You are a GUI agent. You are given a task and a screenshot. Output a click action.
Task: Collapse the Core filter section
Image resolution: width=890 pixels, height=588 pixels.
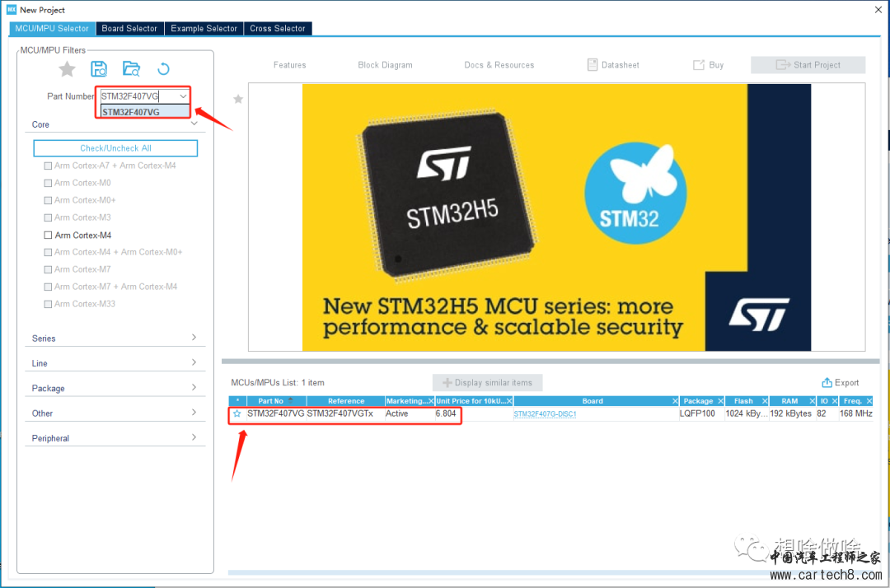pyautogui.click(x=194, y=124)
